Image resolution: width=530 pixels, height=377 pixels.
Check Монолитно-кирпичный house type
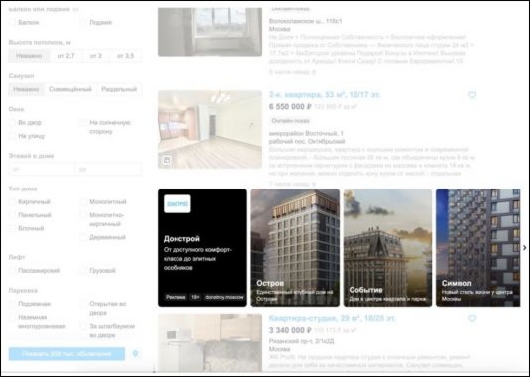pos(83,215)
